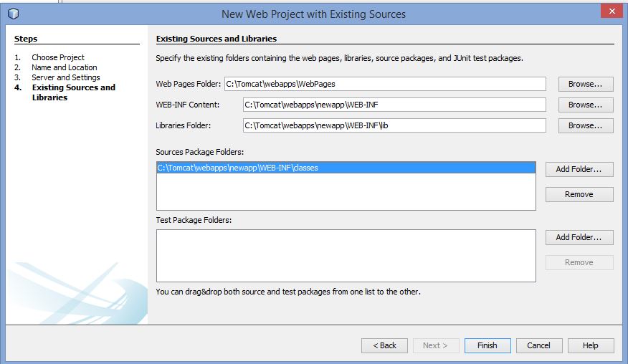This screenshot has width=628, height=364.
Task: Browse for the WEB-INF Content folder
Action: coord(586,105)
